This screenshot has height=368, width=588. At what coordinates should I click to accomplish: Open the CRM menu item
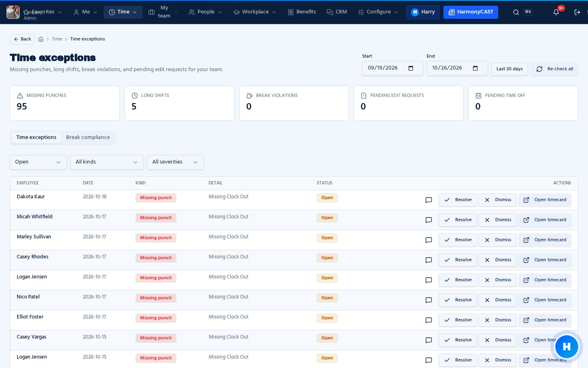coord(337,12)
